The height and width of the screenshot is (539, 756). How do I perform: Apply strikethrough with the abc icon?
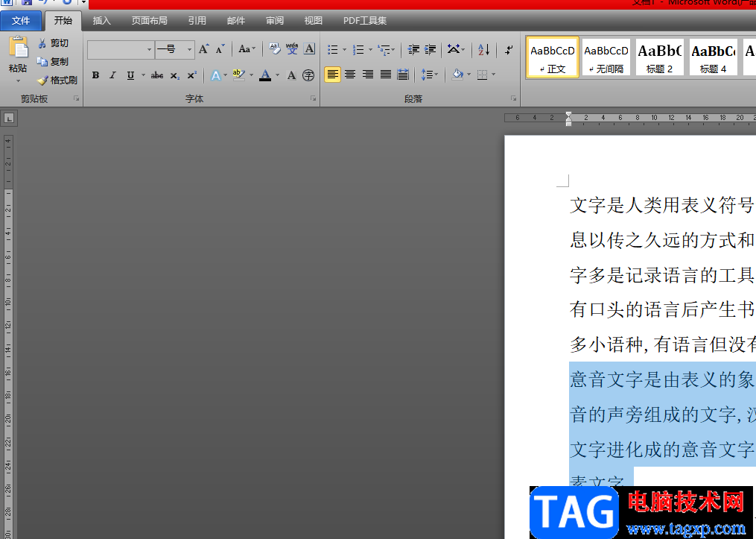pyautogui.click(x=157, y=75)
